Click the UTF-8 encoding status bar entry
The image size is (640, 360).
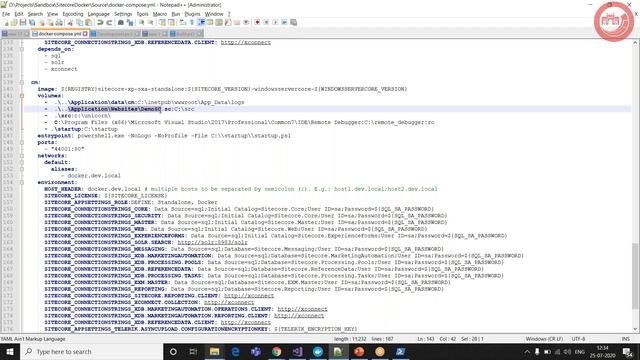[x=578, y=339]
